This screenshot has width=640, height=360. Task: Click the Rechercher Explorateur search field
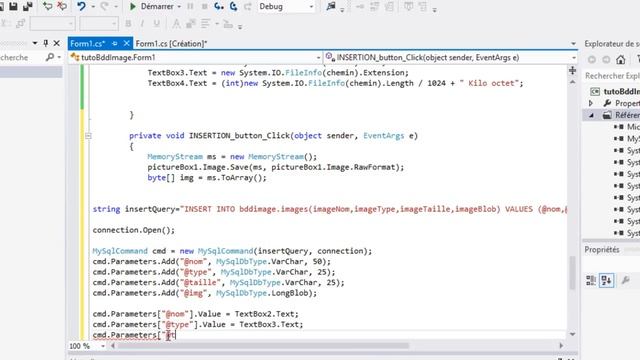point(611,76)
